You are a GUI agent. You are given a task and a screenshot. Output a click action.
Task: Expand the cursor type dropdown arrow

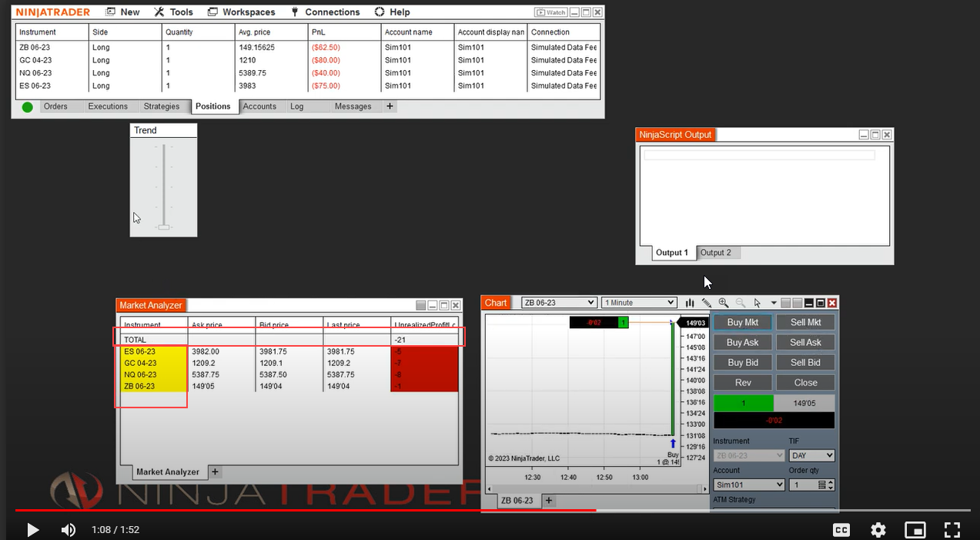tap(774, 304)
